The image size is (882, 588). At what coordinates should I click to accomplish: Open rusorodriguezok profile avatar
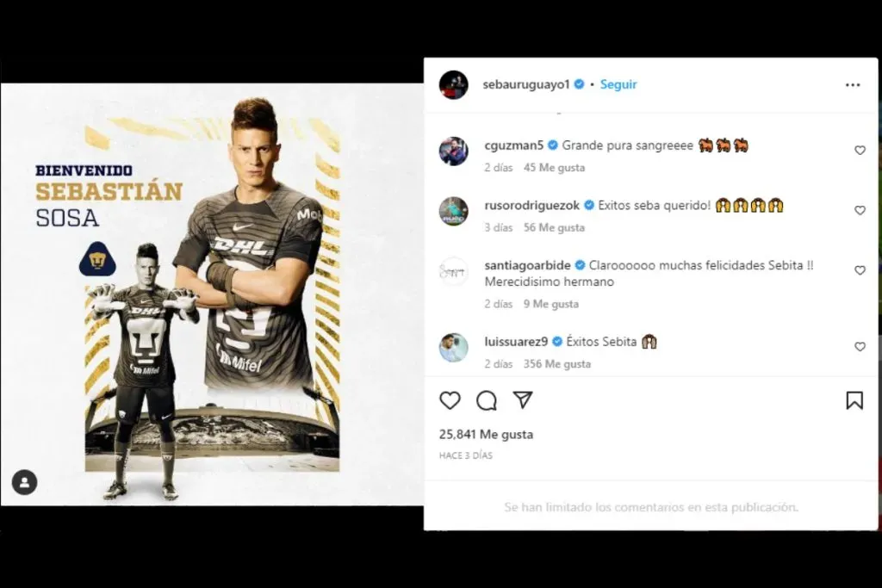pyautogui.click(x=453, y=211)
